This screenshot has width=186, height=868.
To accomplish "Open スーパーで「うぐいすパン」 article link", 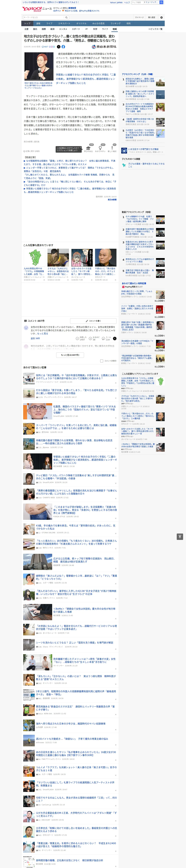I will coord(76,427).
